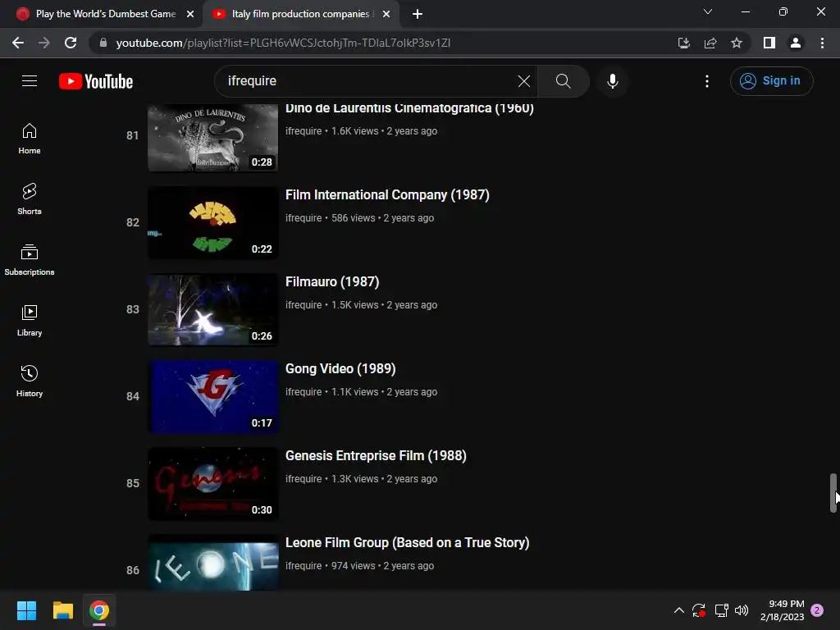The image size is (840, 630).
Task: Close the World's Dumbest Game tab
Action: click(190, 14)
